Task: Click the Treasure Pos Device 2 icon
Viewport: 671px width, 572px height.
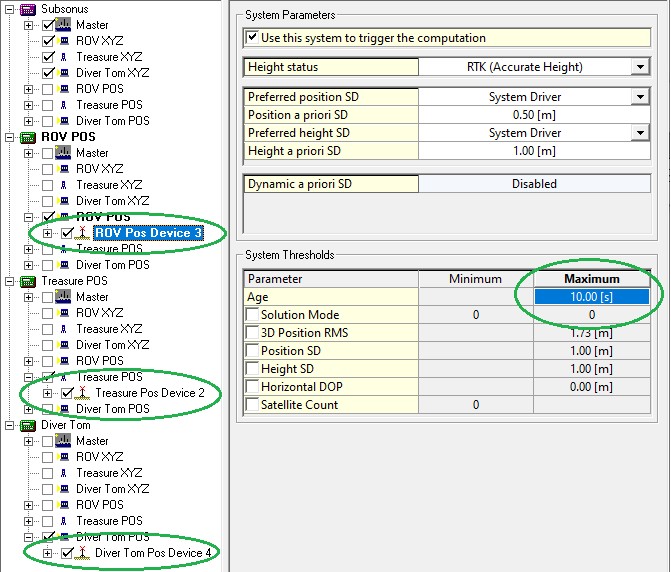Action: (x=83, y=393)
